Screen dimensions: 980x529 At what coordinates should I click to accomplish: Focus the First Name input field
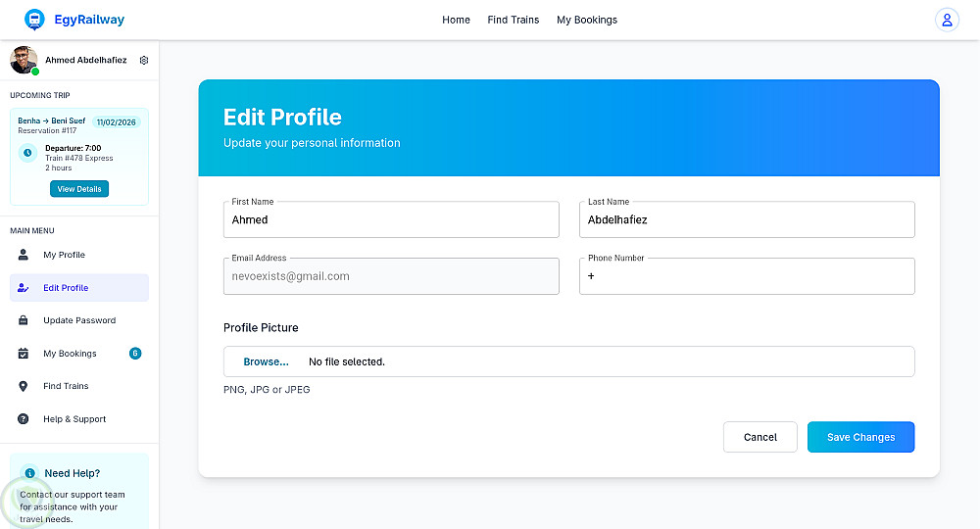[391, 220]
